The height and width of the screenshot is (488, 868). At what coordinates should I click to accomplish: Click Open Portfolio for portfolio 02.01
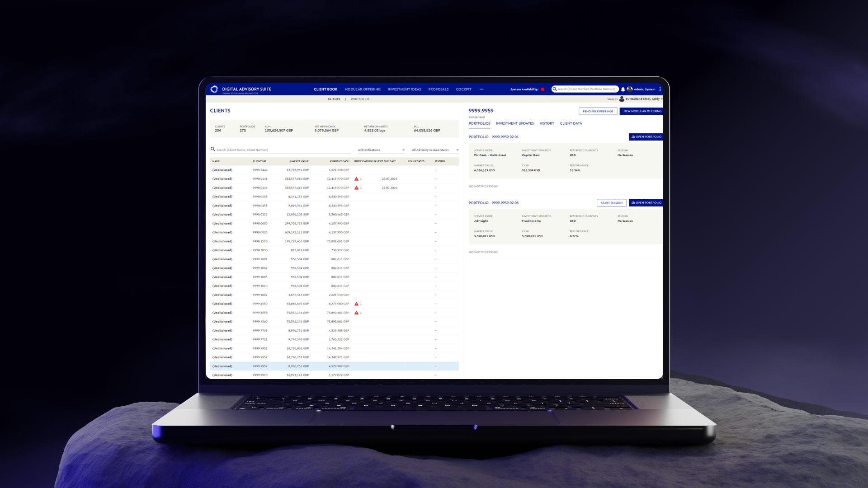(x=646, y=137)
